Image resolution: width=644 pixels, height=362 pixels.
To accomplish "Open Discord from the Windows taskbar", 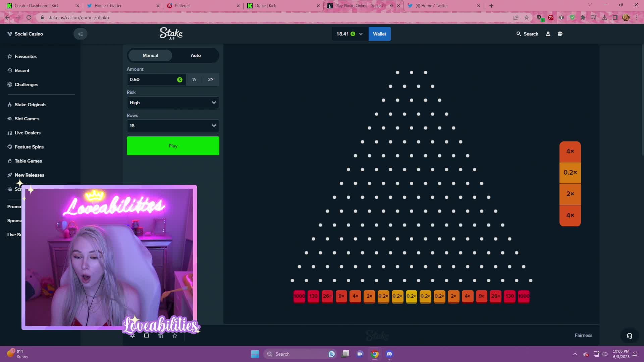I will pos(389,354).
